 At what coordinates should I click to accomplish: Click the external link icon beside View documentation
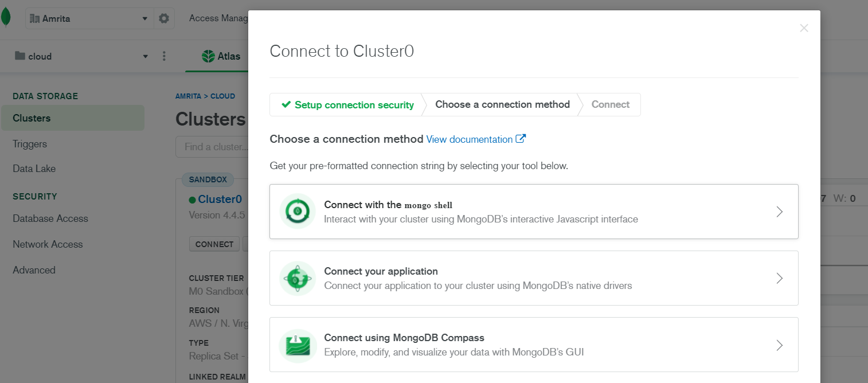coord(521,139)
